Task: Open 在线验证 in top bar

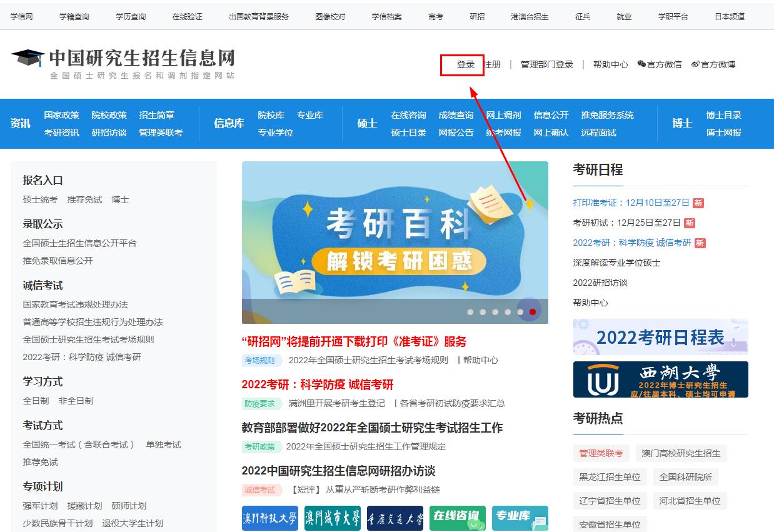Action: pyautogui.click(x=188, y=17)
